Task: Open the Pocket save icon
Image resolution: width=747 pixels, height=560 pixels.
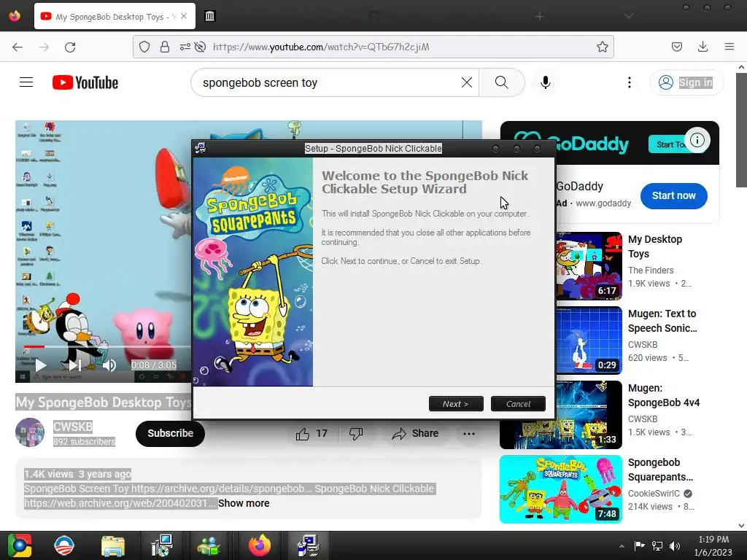Action: [676, 47]
